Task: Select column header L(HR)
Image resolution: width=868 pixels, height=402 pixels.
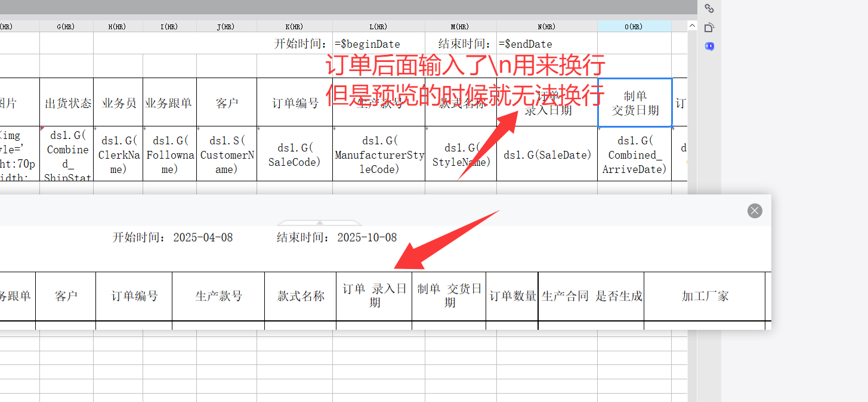Action: (x=379, y=26)
